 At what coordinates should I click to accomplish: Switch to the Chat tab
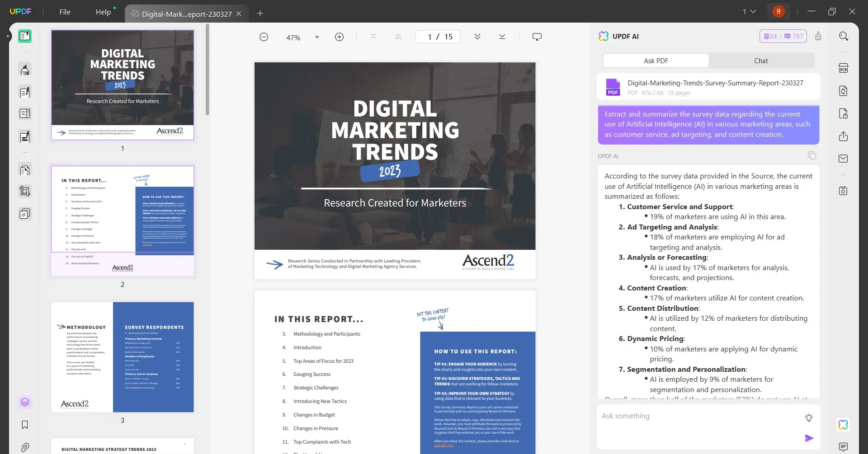(761, 61)
